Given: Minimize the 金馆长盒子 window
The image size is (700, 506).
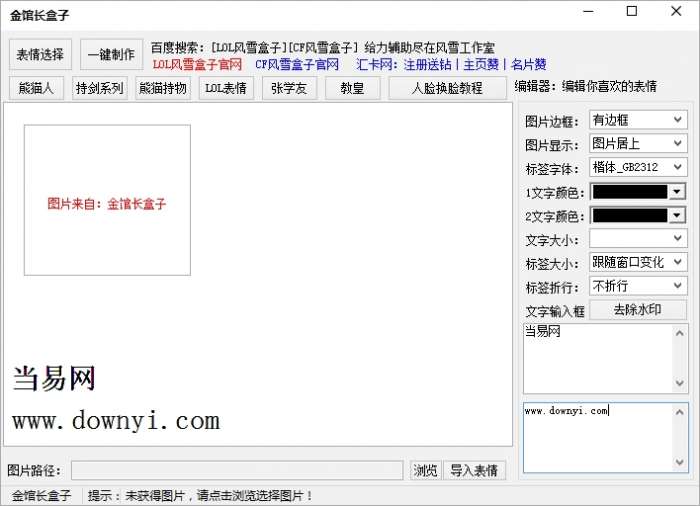Looking at the screenshot, I should click(x=588, y=11).
